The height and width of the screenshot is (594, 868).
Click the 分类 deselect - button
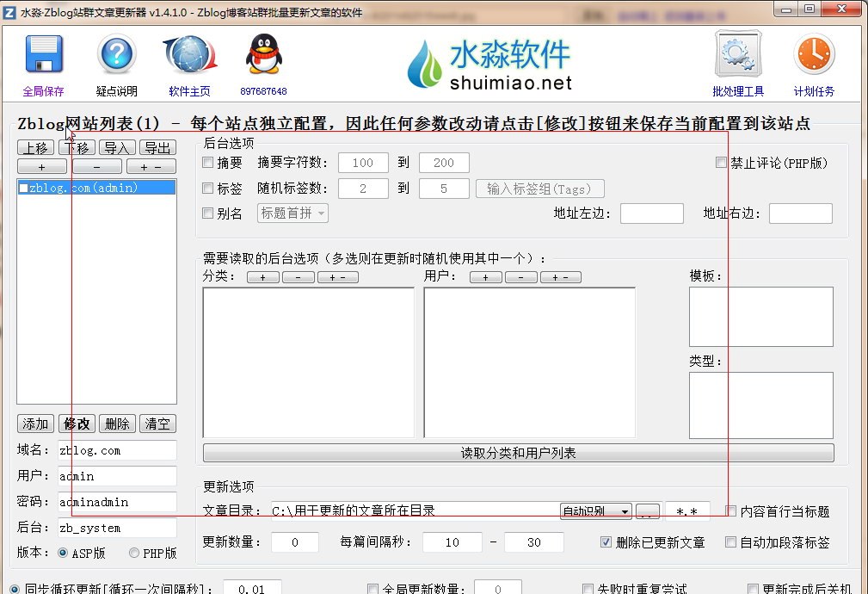[x=299, y=277]
